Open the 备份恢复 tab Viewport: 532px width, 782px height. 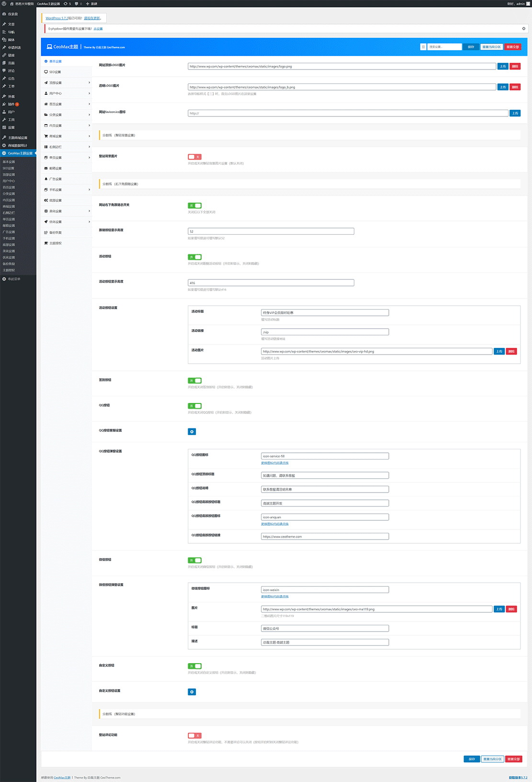(x=55, y=232)
